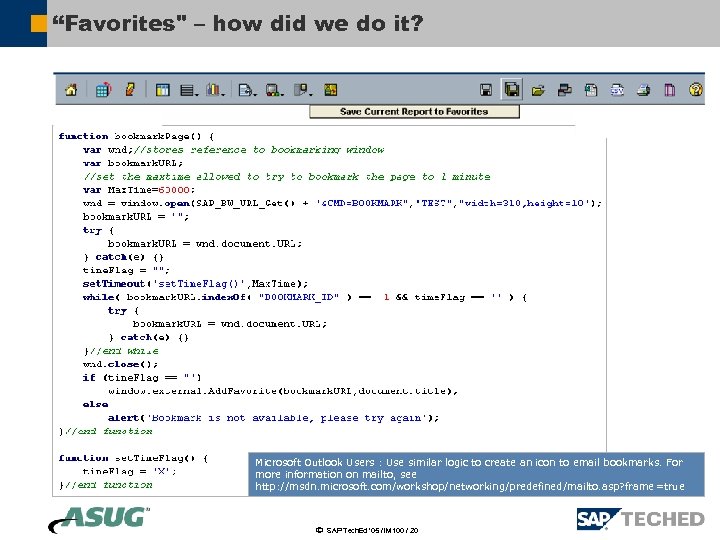The height and width of the screenshot is (540, 720).
Task: Click the 'var bookmarkURL;' code line
Action: 133,163
